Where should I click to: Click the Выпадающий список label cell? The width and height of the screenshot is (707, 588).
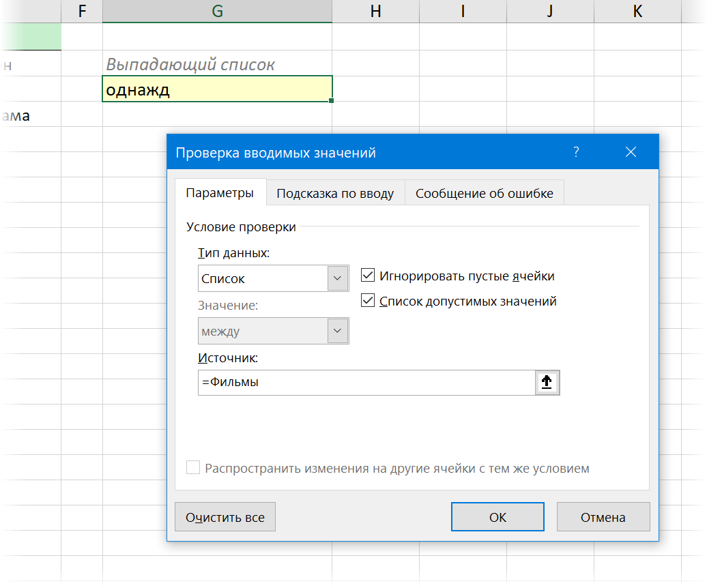pos(217,65)
